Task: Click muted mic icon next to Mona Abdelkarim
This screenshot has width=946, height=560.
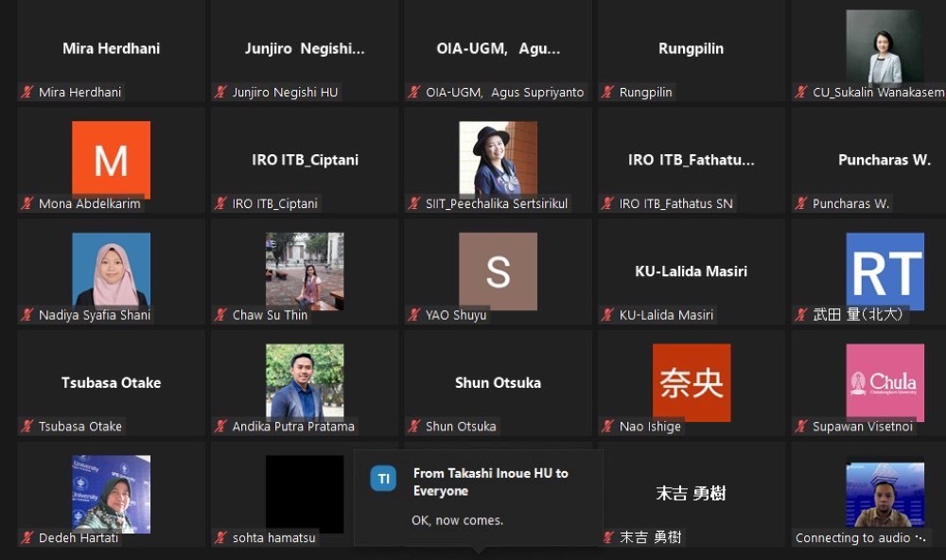Action: pos(26,203)
